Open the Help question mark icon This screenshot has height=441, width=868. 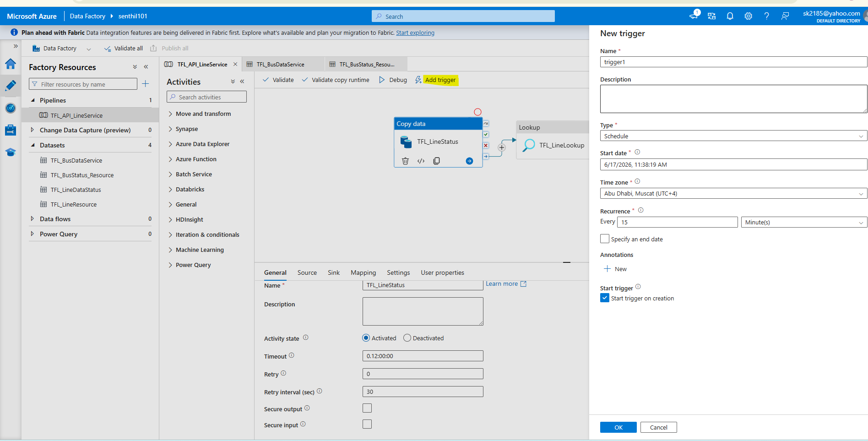coord(766,16)
